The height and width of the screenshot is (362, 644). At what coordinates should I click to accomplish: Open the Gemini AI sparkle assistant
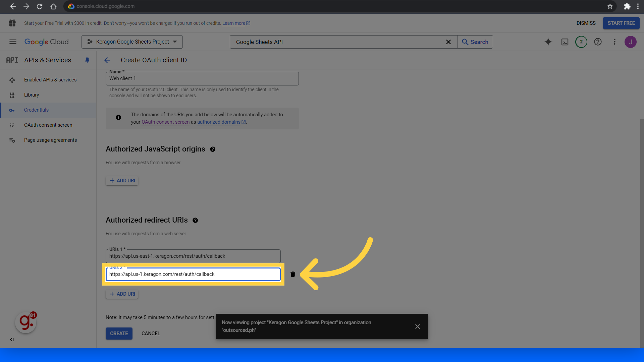(x=548, y=42)
